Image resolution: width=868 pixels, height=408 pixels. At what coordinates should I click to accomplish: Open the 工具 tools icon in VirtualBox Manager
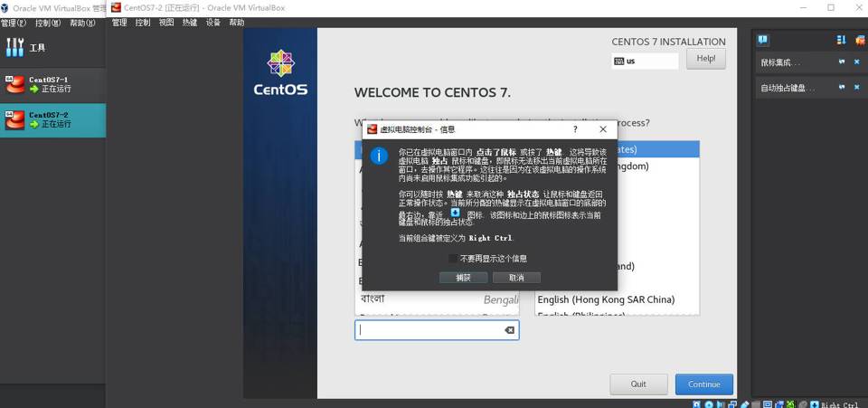(15, 47)
